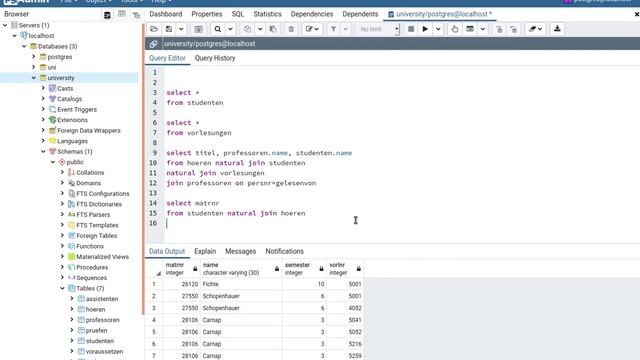The height and width of the screenshot is (360, 640).
Task: Open the Find options dropdown
Action: point(230,29)
